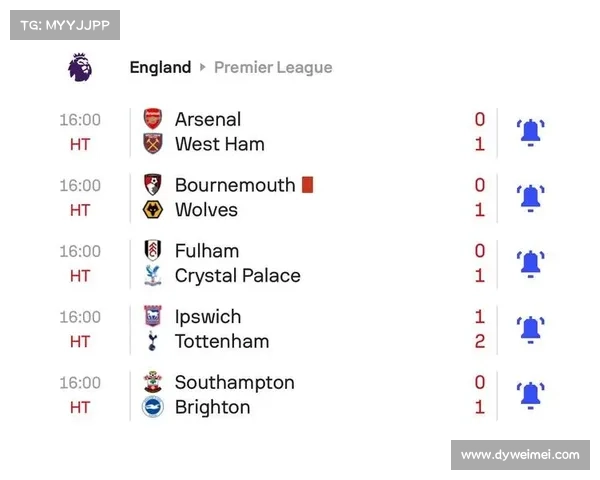Visit the www.dyweimei.com watermark link
Screen dimensions: 600x480
[520, 455]
